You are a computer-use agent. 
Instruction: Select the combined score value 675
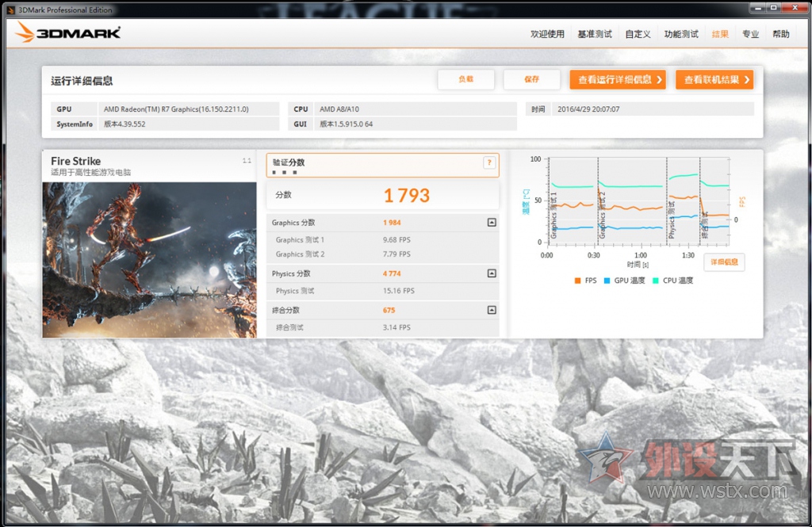pos(389,310)
